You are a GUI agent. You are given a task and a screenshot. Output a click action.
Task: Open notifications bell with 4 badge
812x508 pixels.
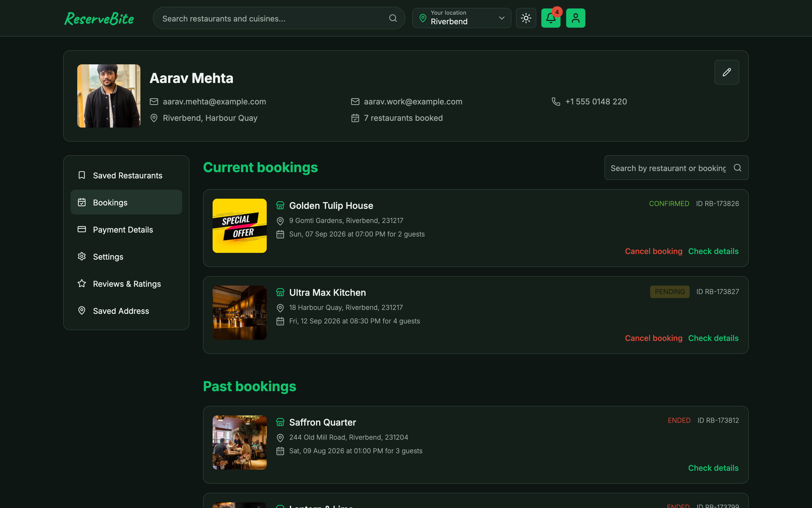pyautogui.click(x=551, y=18)
